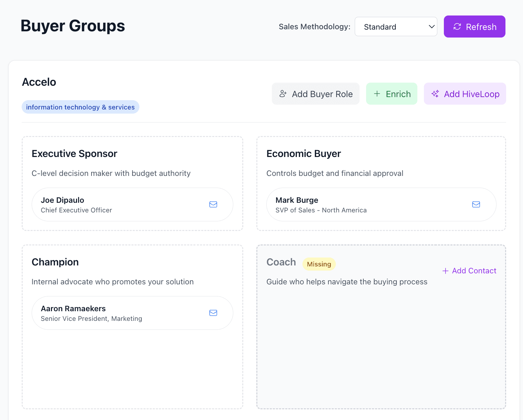Select Standard from the methodology combo box
Image resolution: width=523 pixels, height=420 pixels.
click(x=396, y=27)
